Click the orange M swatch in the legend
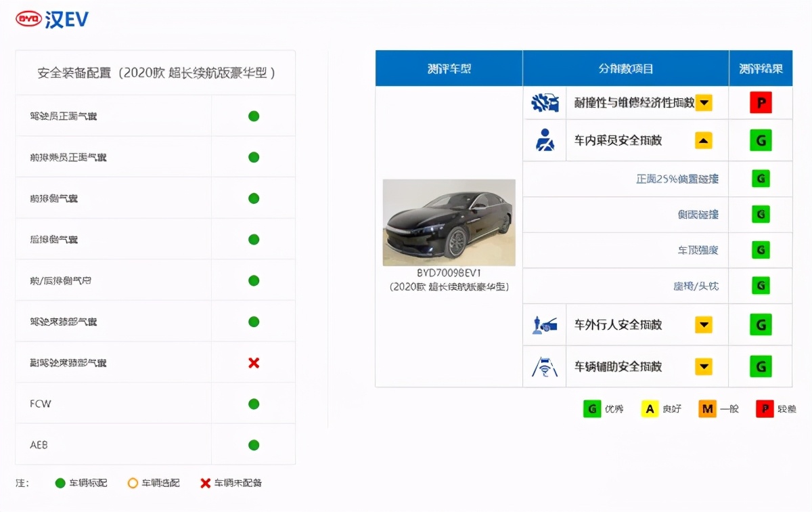The height and width of the screenshot is (512, 812). 708,408
